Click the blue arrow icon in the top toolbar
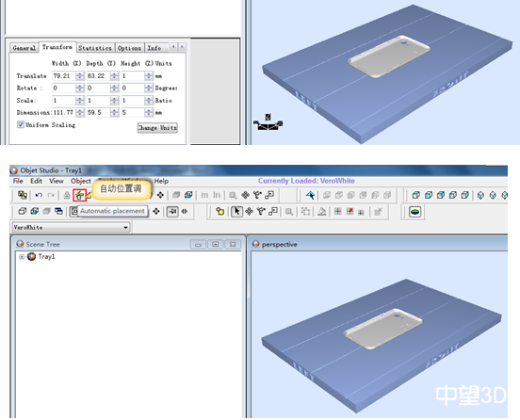 point(311,195)
